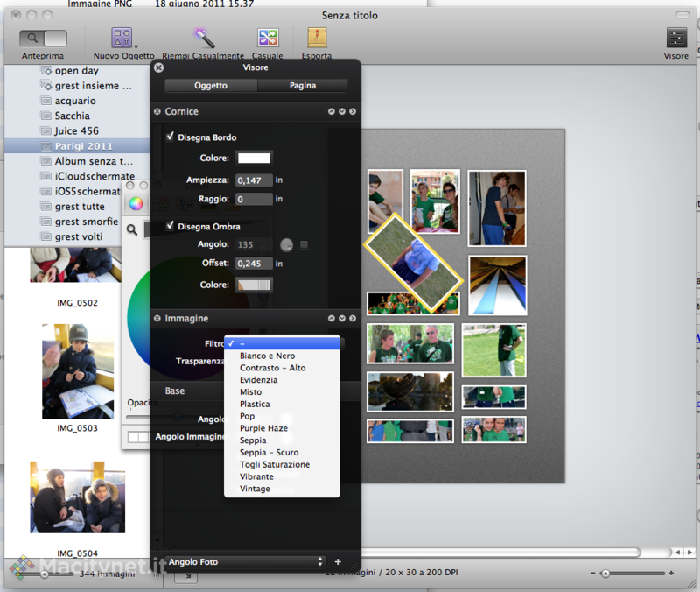Choose the Vibrante filter
The height and width of the screenshot is (592, 700).
282,476
